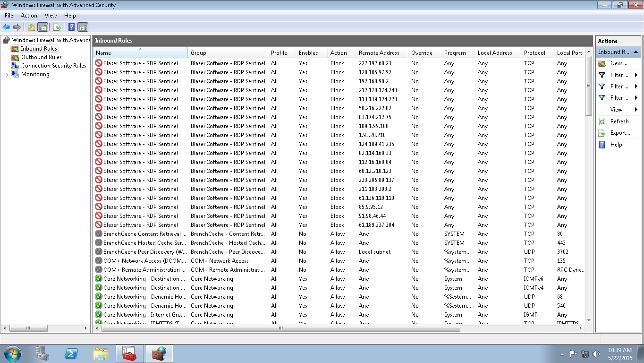The width and height of the screenshot is (644, 363).
Task: Click the Refresh icon in Actions pane
Action: [x=602, y=121]
